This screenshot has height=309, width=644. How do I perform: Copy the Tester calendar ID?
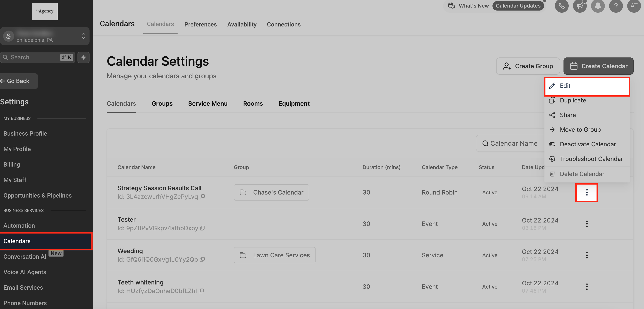pos(203,228)
